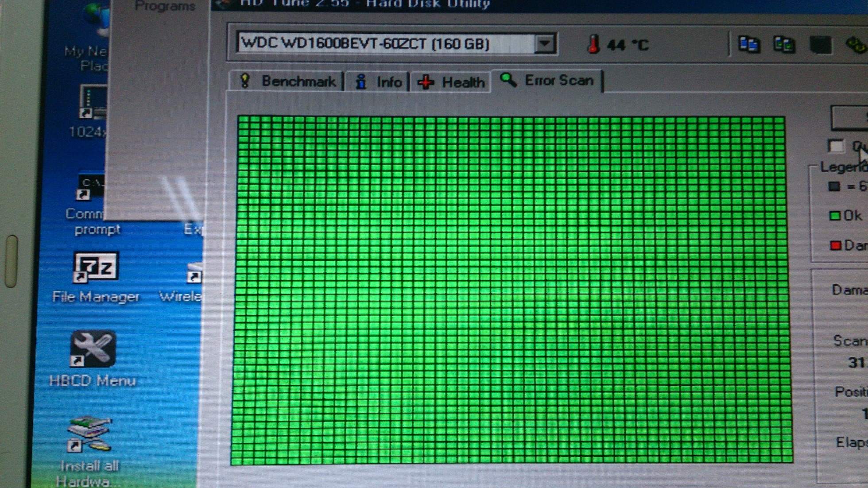Click the Start scan button
The width and height of the screenshot is (868, 488).
(849, 117)
